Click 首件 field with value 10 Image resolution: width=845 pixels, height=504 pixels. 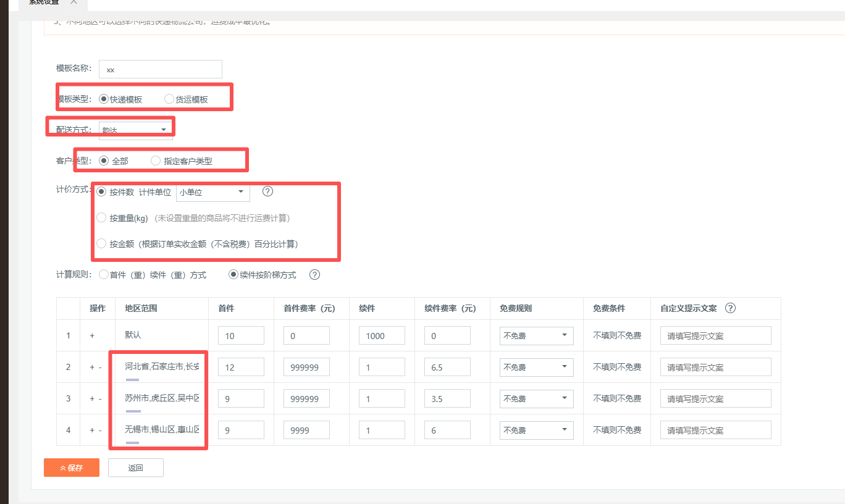click(x=241, y=336)
